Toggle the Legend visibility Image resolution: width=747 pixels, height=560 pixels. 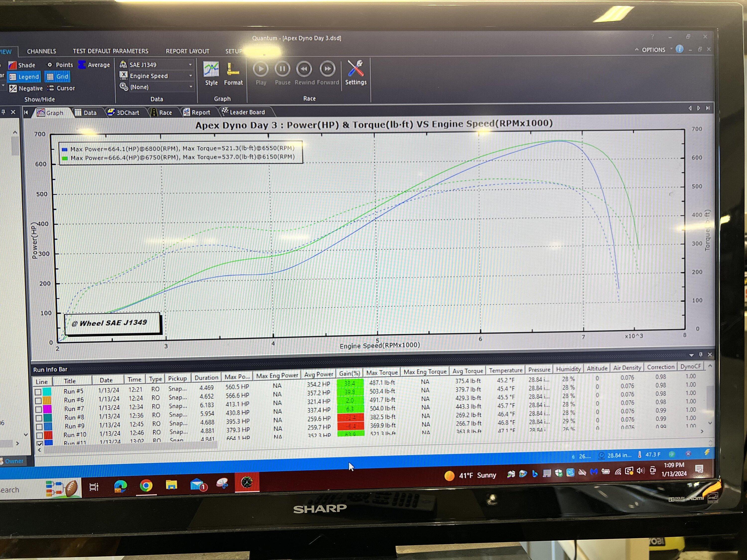click(x=24, y=77)
